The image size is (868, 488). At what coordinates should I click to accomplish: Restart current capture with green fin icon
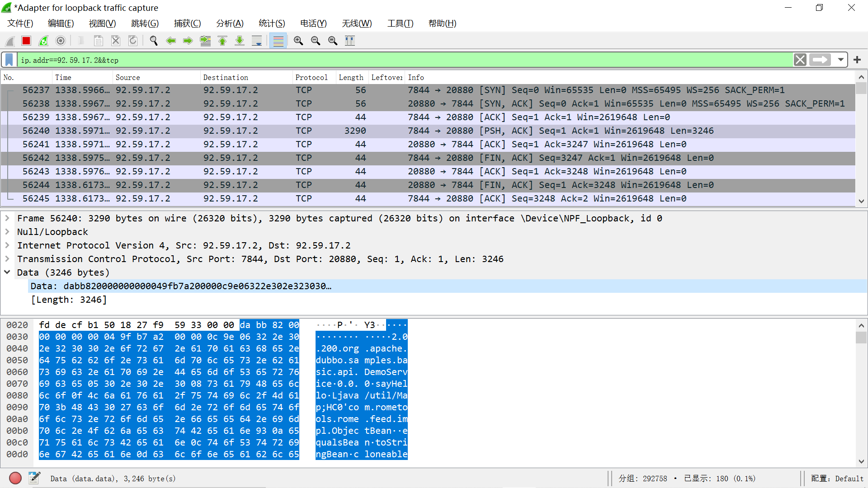[x=43, y=41]
